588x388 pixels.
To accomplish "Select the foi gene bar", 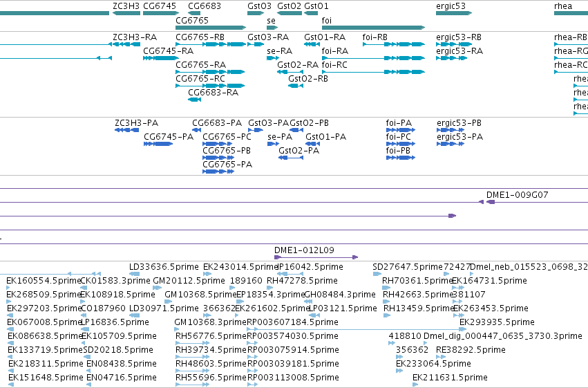I will 374,28.
